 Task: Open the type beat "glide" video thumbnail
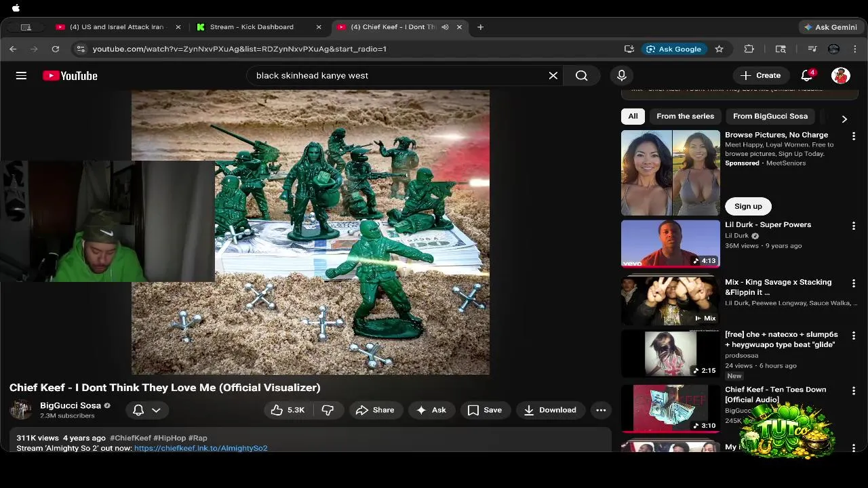point(671,353)
